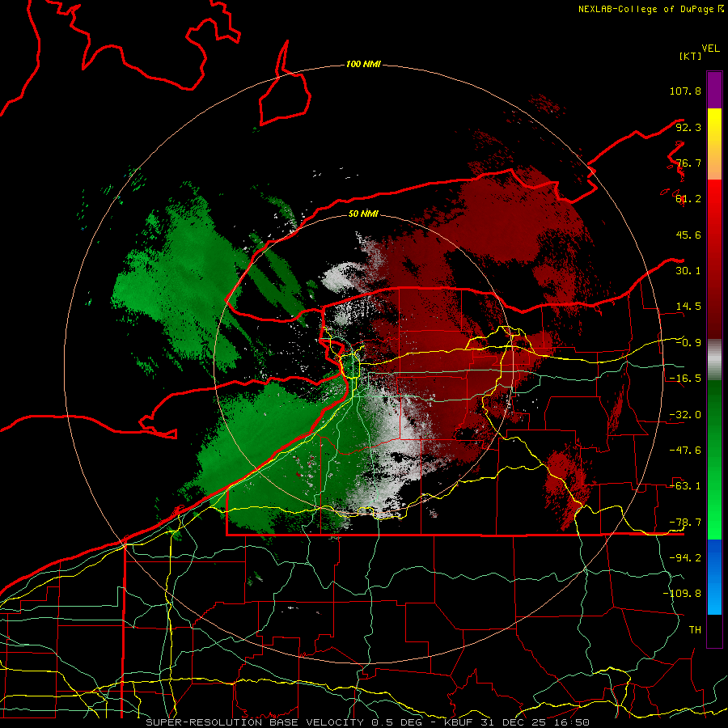Click the -16.5 velocity scale value
Viewport: 728px width, 728px height.
tap(685, 379)
